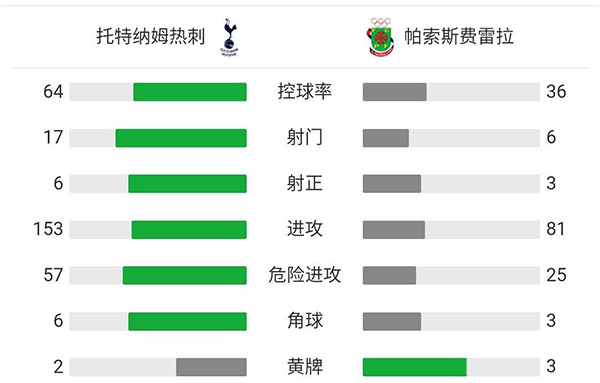This screenshot has width=600, height=383.
Task: Select the 帕索斯费雷拉 team name
Action: (459, 37)
